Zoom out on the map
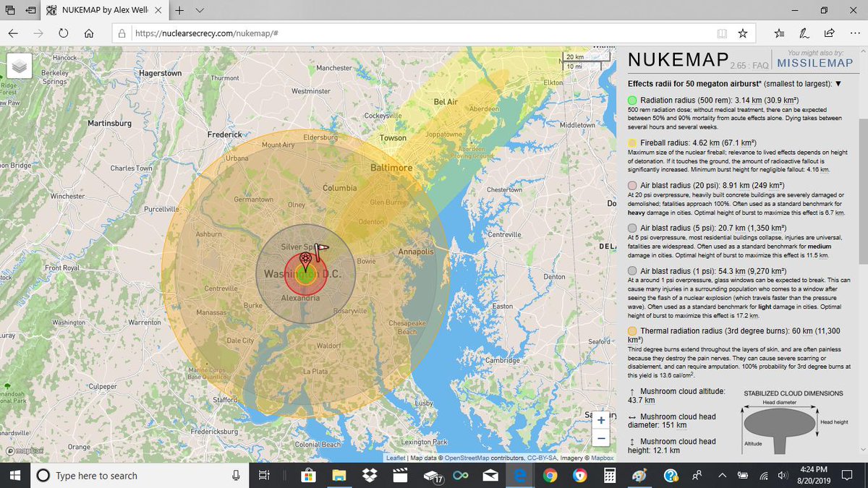868x488 pixels. 600,438
